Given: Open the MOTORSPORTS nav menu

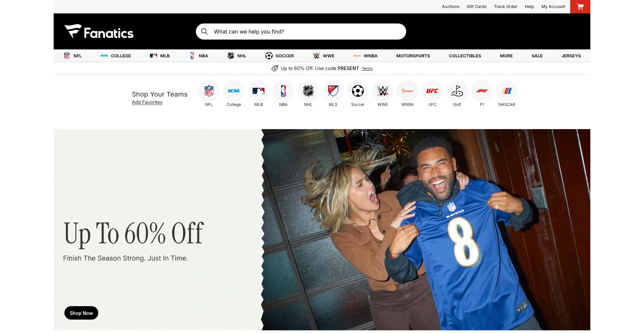Looking at the screenshot, I should tap(413, 56).
